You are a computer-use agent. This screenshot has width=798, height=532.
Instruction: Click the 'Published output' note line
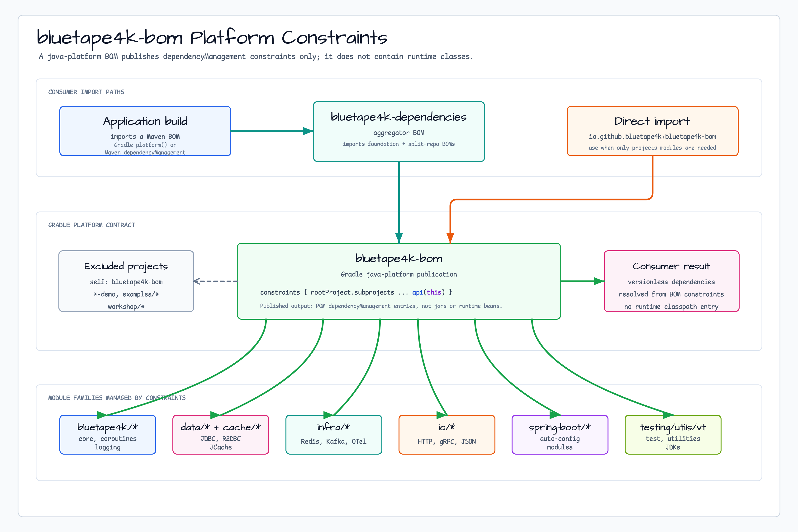[381, 306]
